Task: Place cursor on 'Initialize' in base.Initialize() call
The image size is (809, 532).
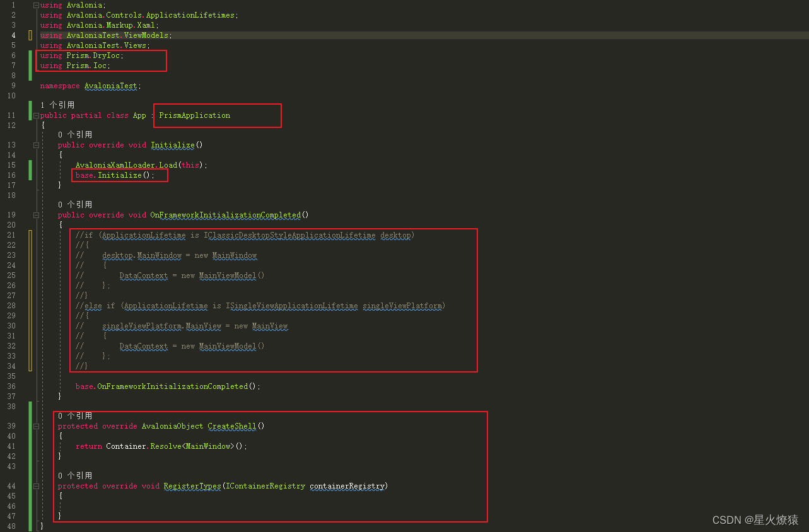Action: pyautogui.click(x=120, y=175)
